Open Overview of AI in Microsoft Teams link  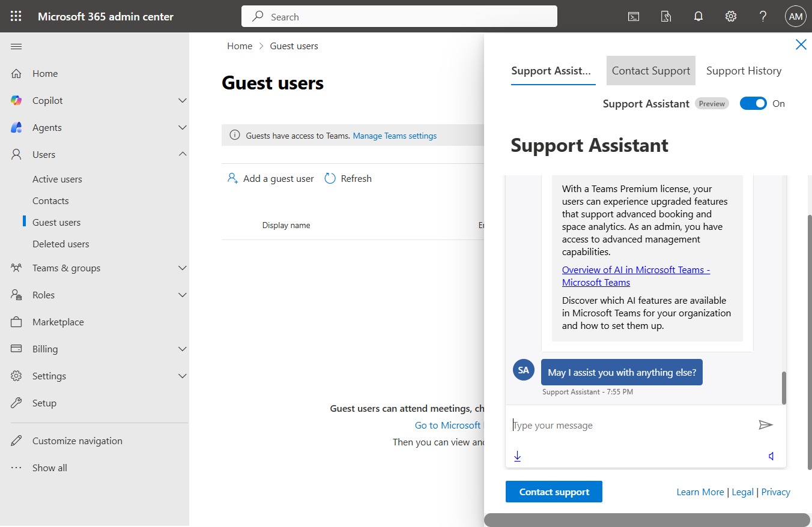[636, 276]
